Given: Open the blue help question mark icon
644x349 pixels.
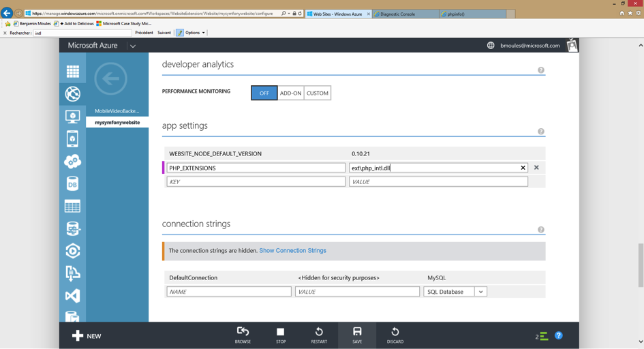Looking at the screenshot, I should [559, 335].
